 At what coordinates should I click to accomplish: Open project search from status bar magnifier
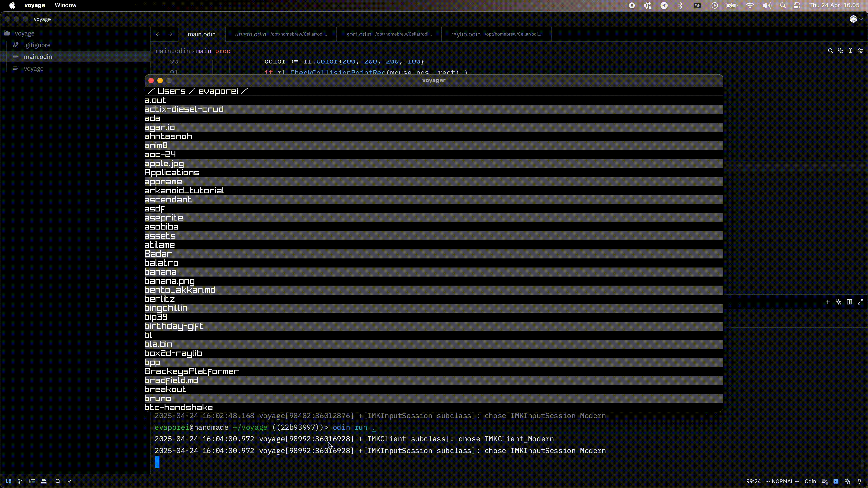click(x=58, y=481)
